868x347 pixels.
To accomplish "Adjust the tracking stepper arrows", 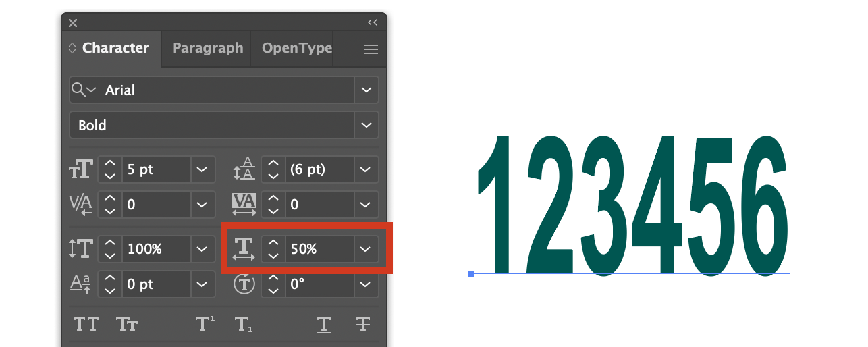I will point(273,204).
